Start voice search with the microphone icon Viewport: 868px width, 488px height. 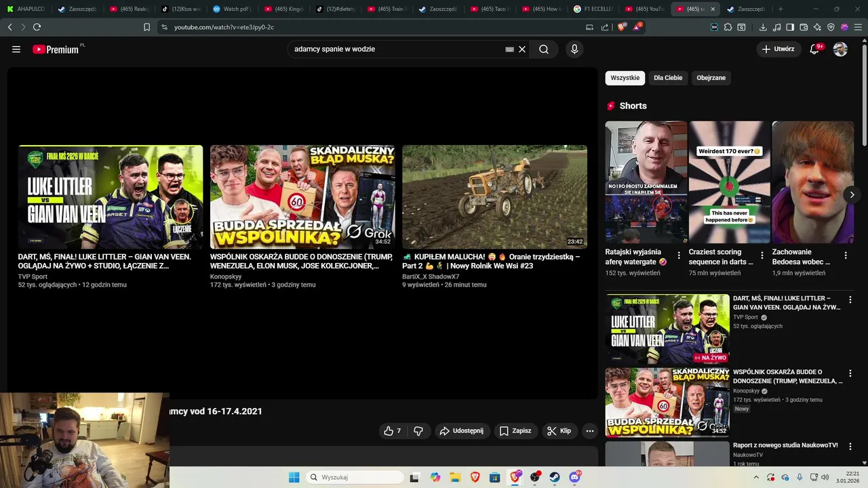pos(574,49)
